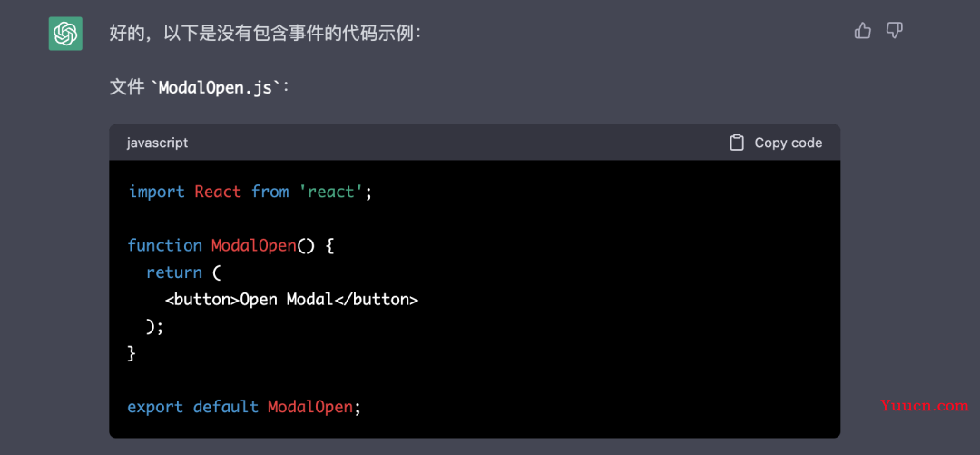Click the green ChatGPT avatar logo

coord(65,34)
